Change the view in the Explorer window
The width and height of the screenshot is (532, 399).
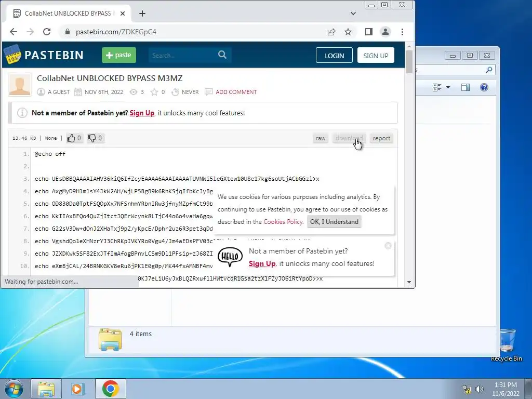point(437,87)
